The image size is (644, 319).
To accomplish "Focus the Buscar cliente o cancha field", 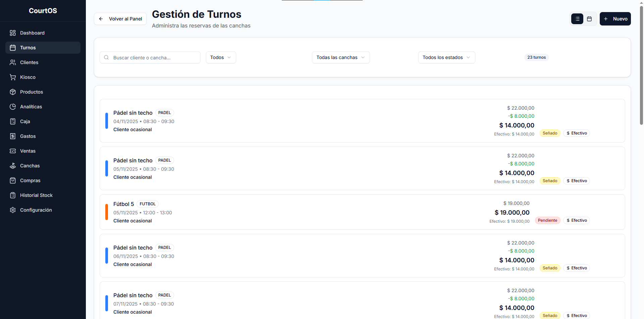I will 154,57.
